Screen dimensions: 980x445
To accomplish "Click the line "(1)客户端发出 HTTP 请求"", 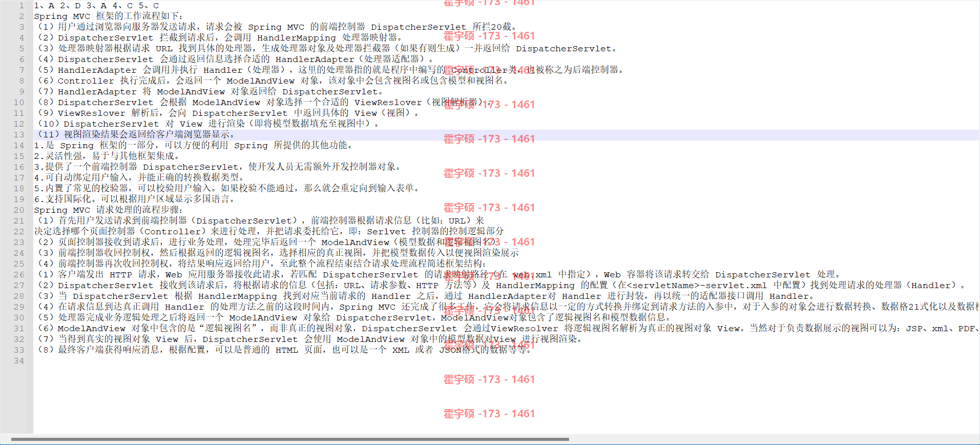I will [437, 275].
